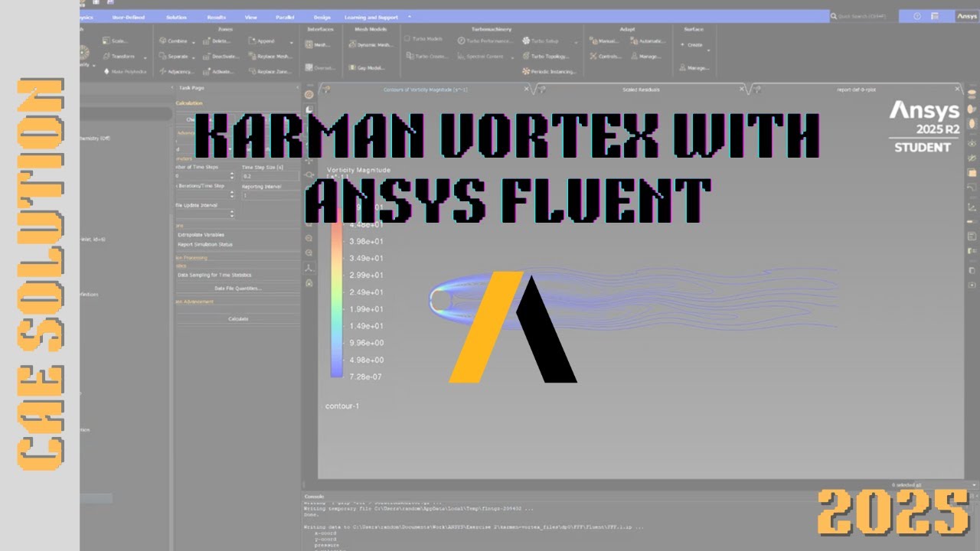Open the Parallel ribbon tab
Image resolution: width=980 pixels, height=551 pixels.
tap(284, 17)
